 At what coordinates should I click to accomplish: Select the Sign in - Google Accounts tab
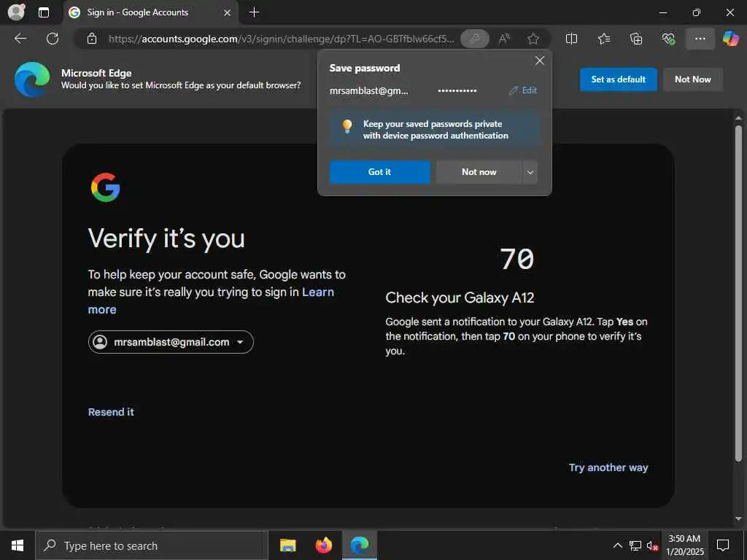[x=150, y=12]
